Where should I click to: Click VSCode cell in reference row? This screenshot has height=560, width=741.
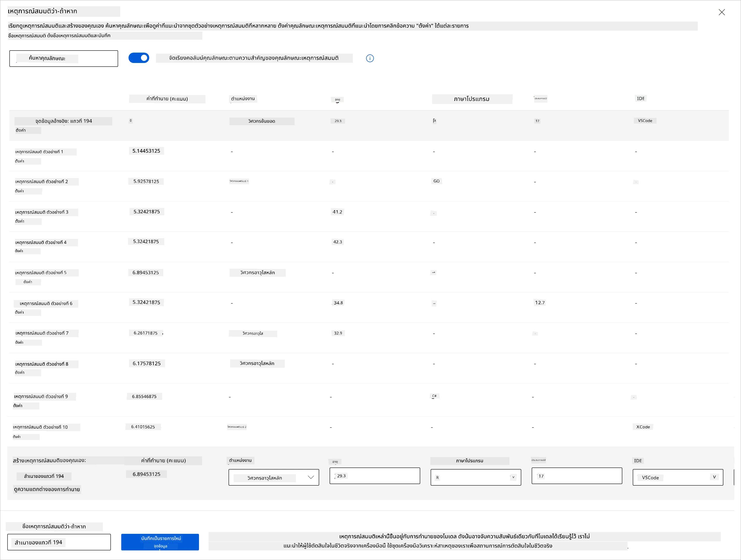[x=645, y=121]
